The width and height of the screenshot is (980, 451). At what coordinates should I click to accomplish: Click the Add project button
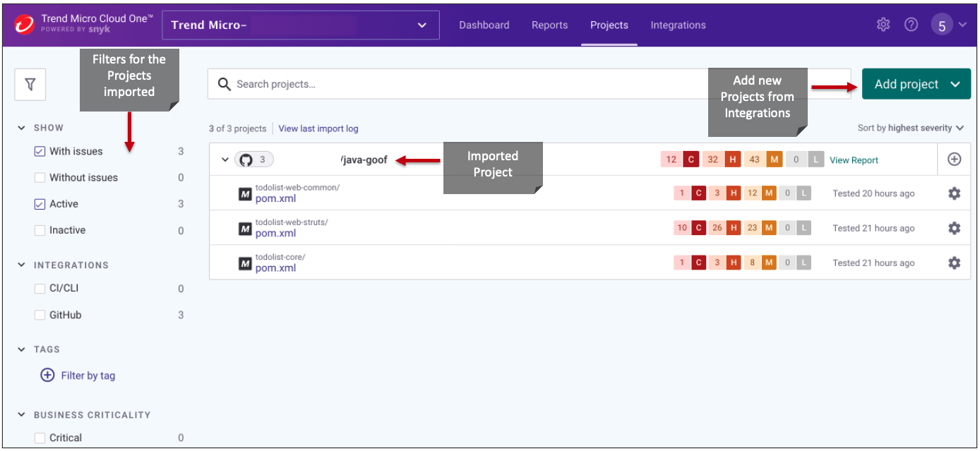(916, 84)
